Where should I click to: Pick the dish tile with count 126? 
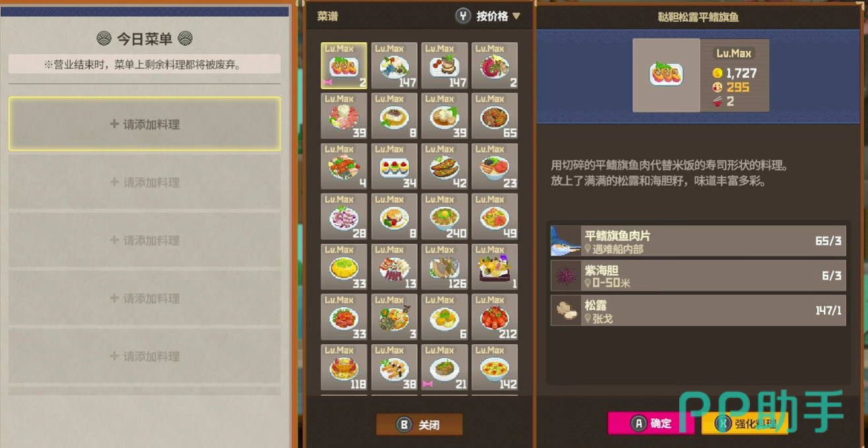(x=444, y=266)
